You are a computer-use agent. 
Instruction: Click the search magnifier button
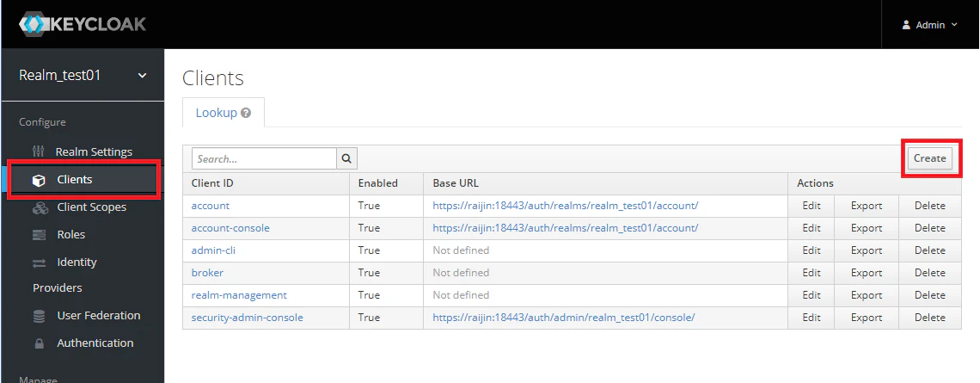[x=347, y=159]
